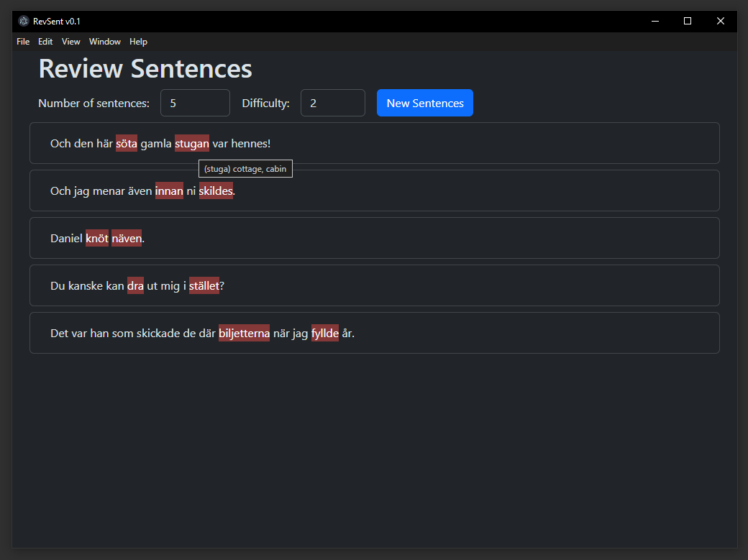Focus the Number of sentences field
This screenshot has width=748, height=560.
click(195, 103)
